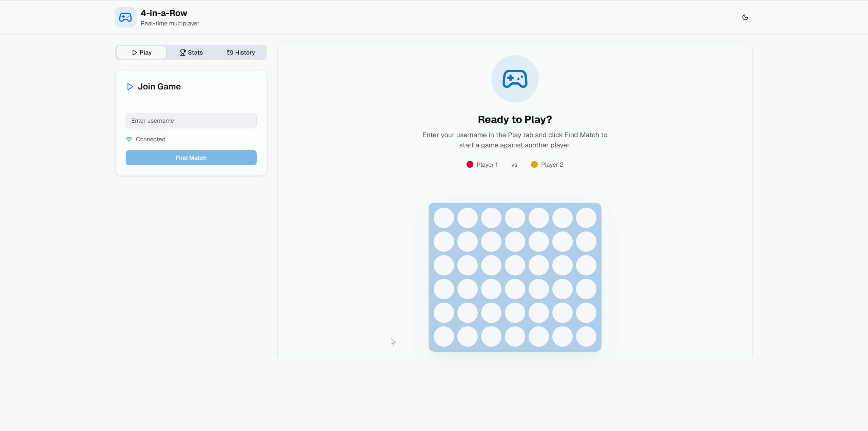Toggle dark mode moon icon

(745, 17)
